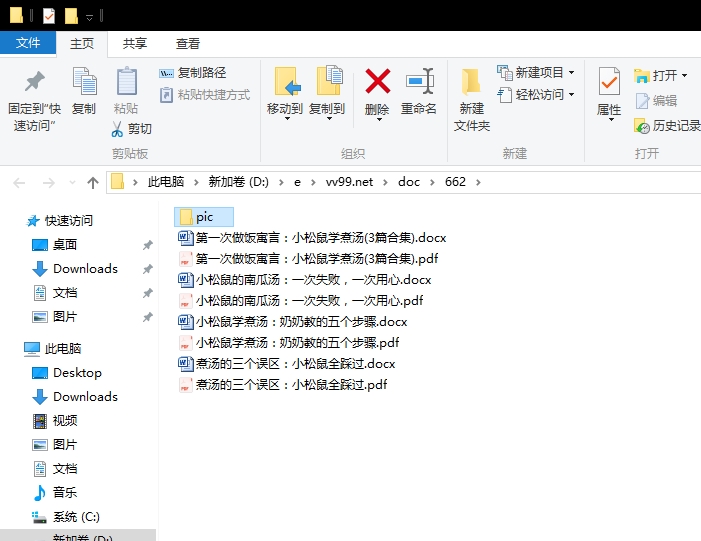Screen dimensions: 701x541
Task: Open Customize Quick Access Toolbar dropdown
Action: [x=89, y=17]
